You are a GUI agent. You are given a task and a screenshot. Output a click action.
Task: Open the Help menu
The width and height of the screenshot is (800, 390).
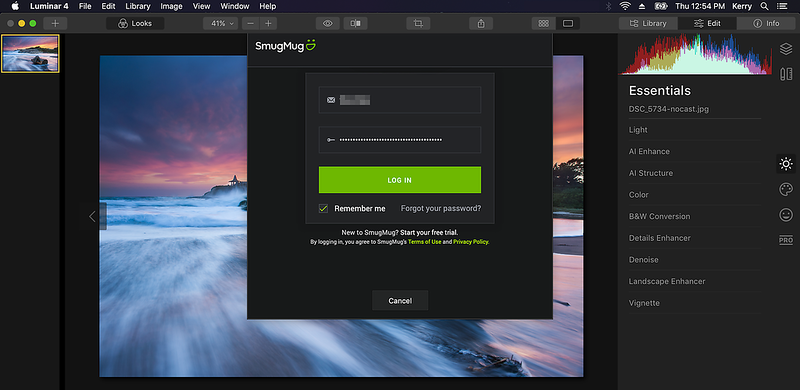pos(267,6)
